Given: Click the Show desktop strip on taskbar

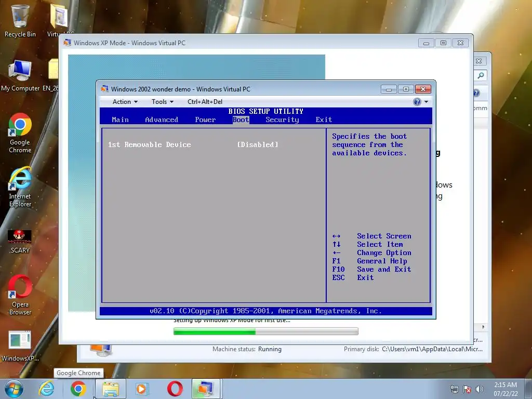Looking at the screenshot, I should (x=528, y=389).
